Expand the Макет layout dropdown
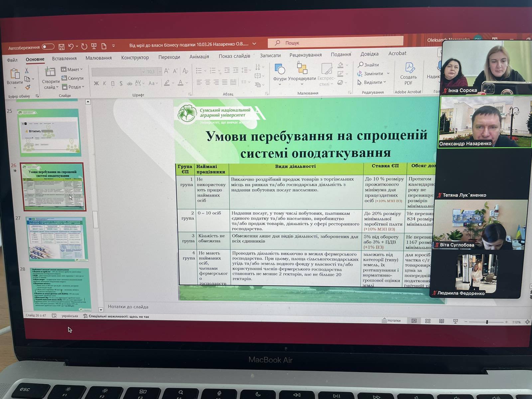532x399 pixels. 72,69
